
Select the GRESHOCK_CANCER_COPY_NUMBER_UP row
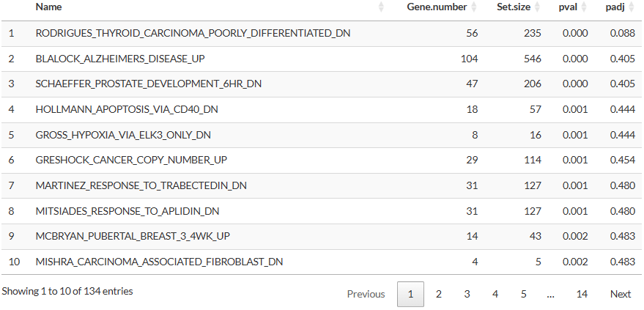coord(322,160)
